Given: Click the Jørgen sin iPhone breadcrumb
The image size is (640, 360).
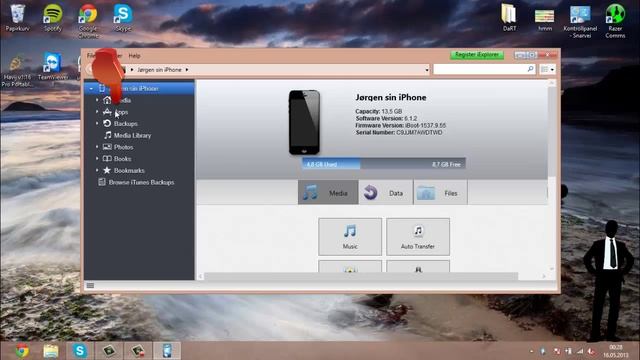Looking at the screenshot, I should coord(159,70).
